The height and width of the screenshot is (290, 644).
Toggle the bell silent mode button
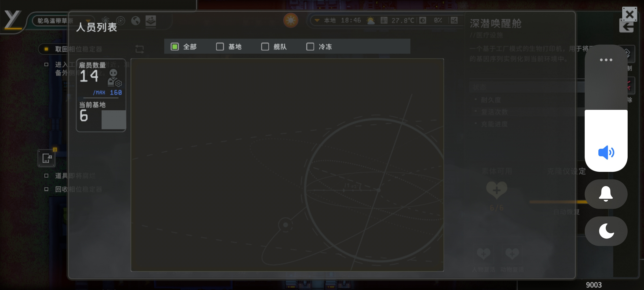[x=606, y=194]
